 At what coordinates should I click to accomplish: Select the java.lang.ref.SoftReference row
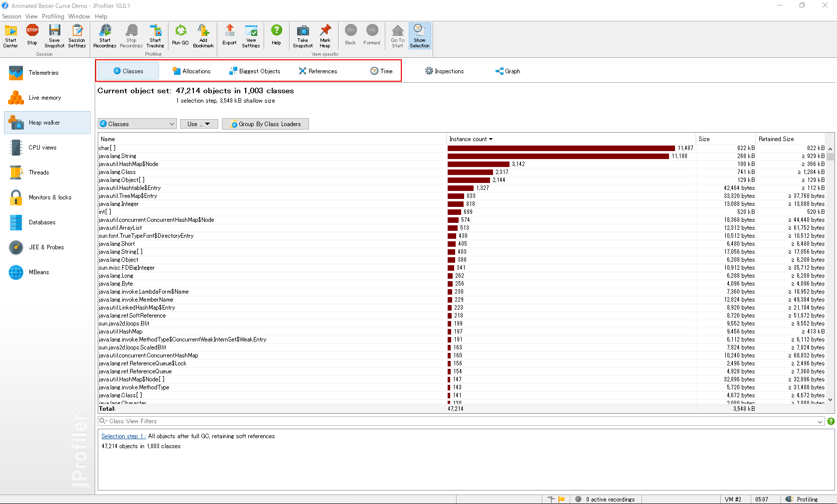coord(462,316)
